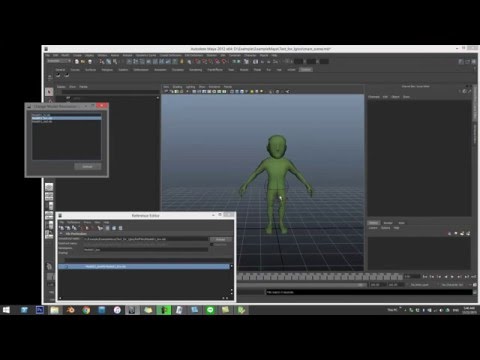Open Reference menu in Reference Editor
Screen dimensions: 480x360
coord(74,222)
